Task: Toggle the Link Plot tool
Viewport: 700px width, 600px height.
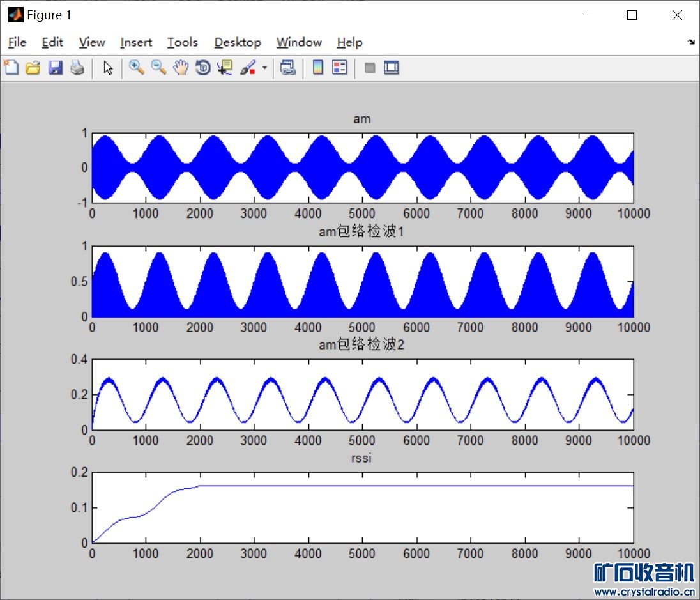Action: 288,68
